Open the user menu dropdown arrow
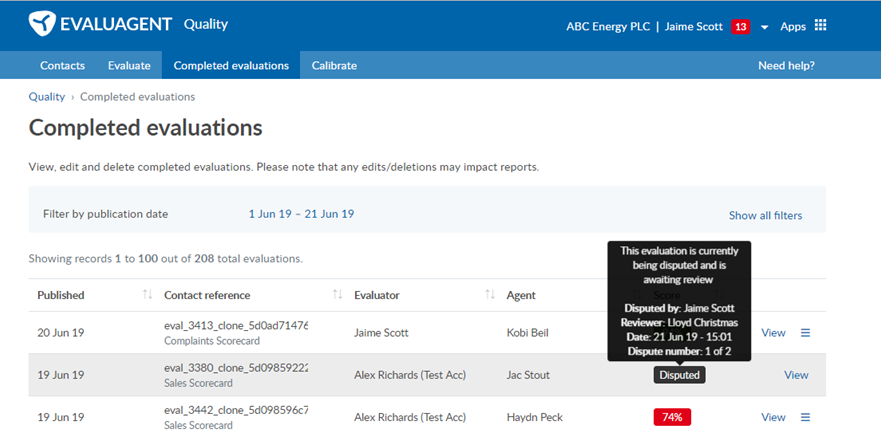 765,27
